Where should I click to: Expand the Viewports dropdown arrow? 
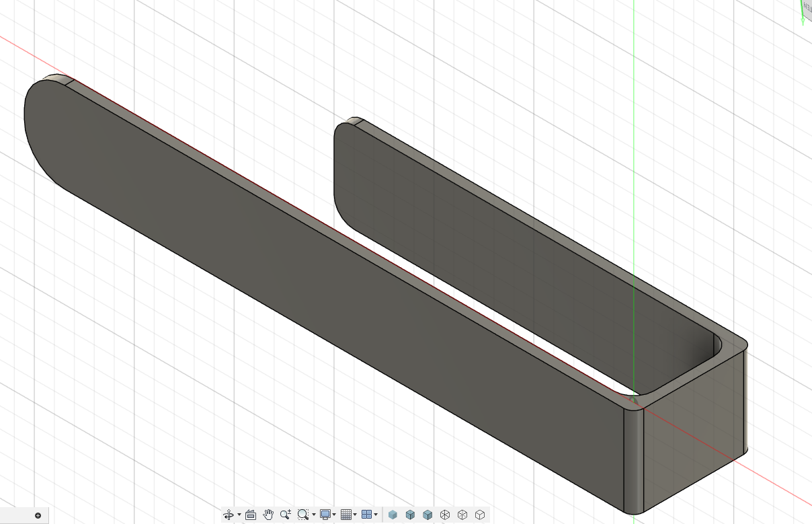pos(375,515)
